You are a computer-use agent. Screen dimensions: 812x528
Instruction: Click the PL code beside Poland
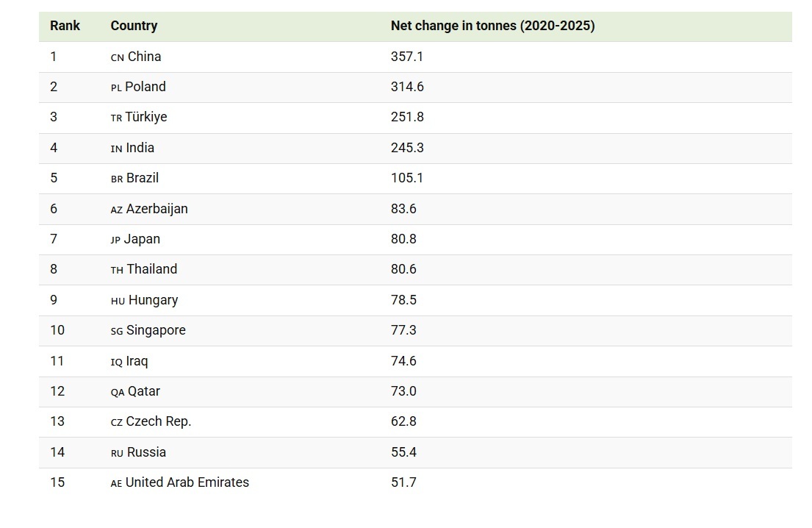[x=116, y=88]
